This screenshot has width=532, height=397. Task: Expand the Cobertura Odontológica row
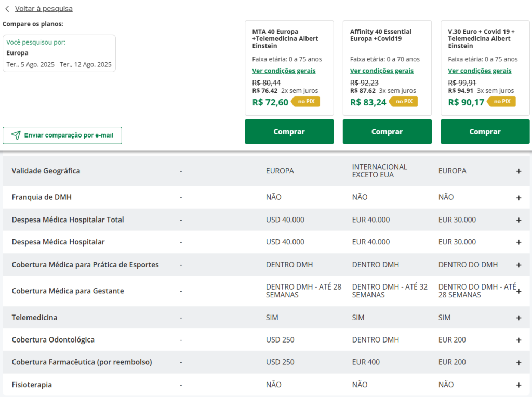pyautogui.click(x=518, y=340)
